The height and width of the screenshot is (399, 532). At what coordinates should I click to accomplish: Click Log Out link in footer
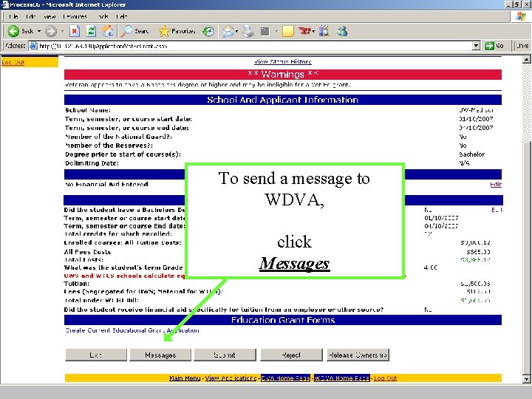click(x=385, y=378)
